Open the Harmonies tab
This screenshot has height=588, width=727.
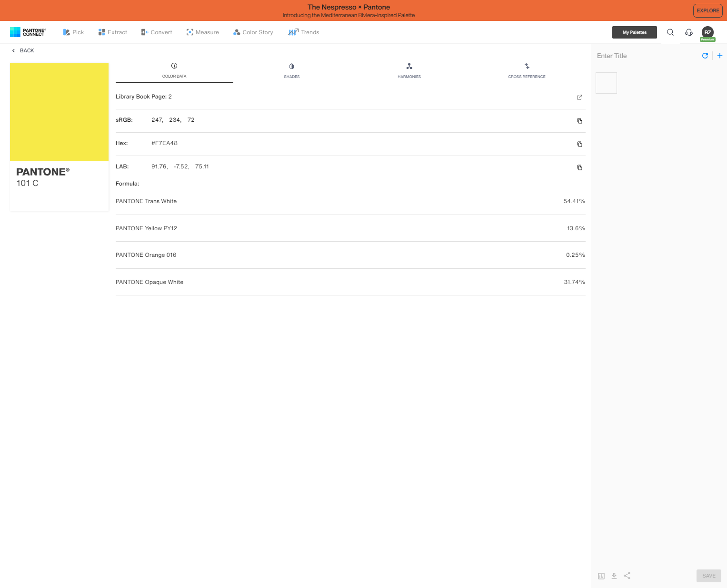point(409,71)
